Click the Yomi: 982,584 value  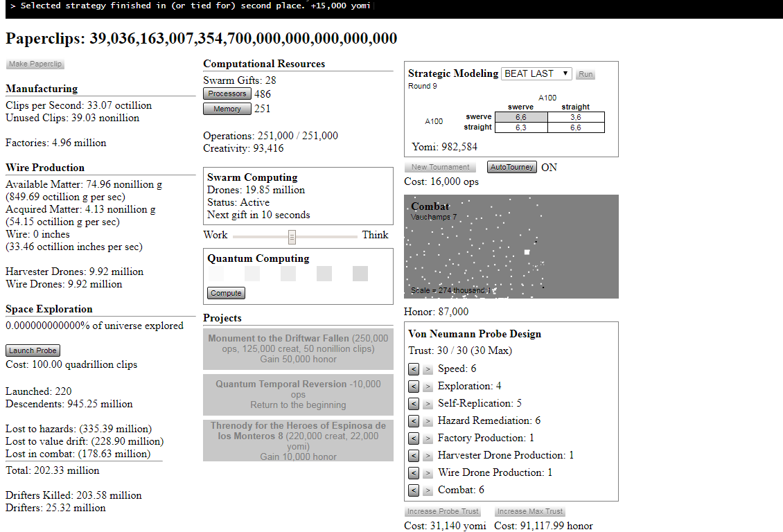(x=444, y=147)
